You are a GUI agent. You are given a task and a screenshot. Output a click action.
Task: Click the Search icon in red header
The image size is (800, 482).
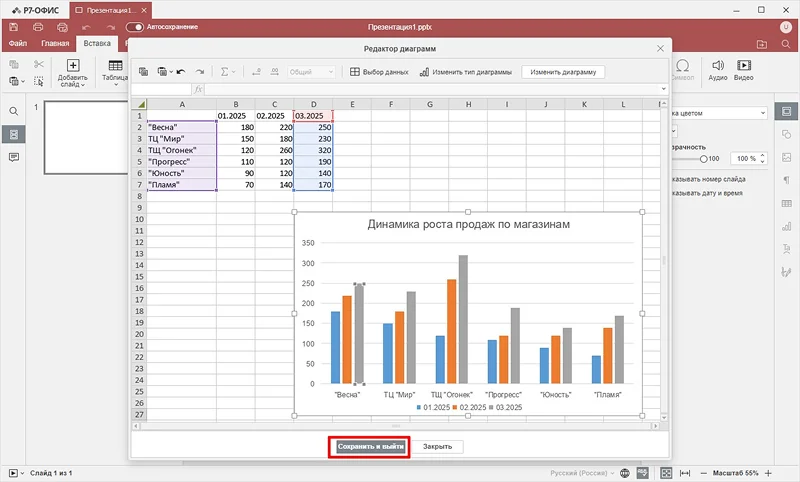coord(786,44)
